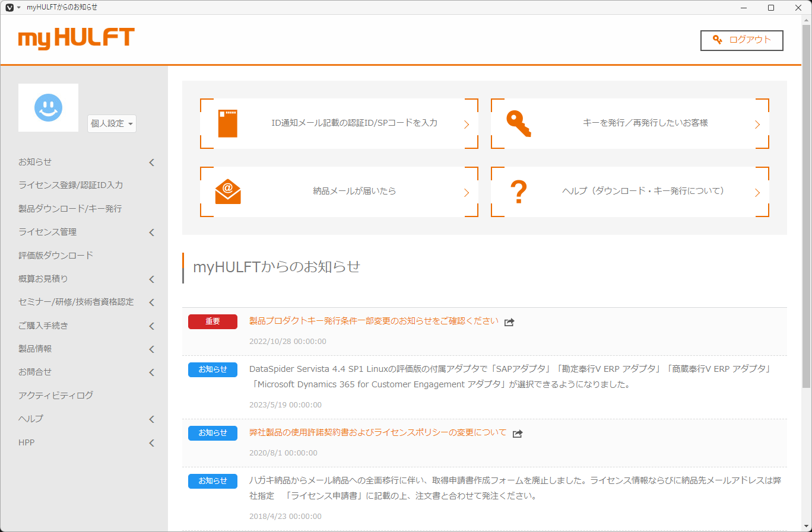This screenshot has height=532, width=812.
Task: Click the smiley avatar image
Action: [x=48, y=107]
